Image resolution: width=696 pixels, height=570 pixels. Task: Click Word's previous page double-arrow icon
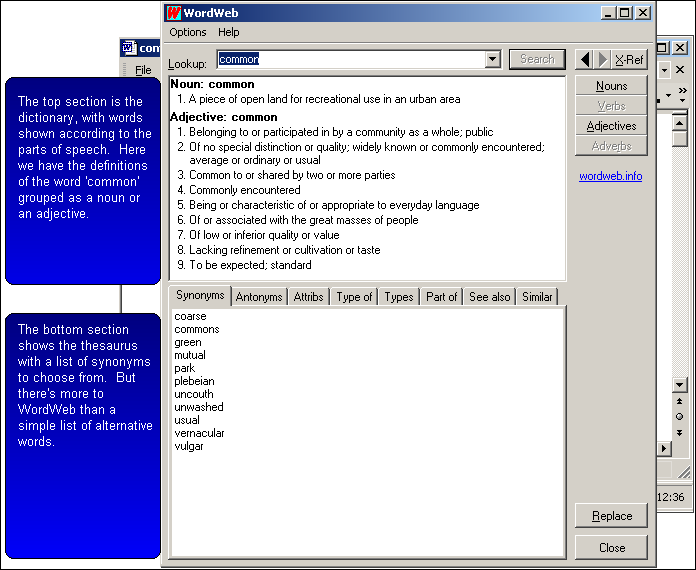(680, 401)
